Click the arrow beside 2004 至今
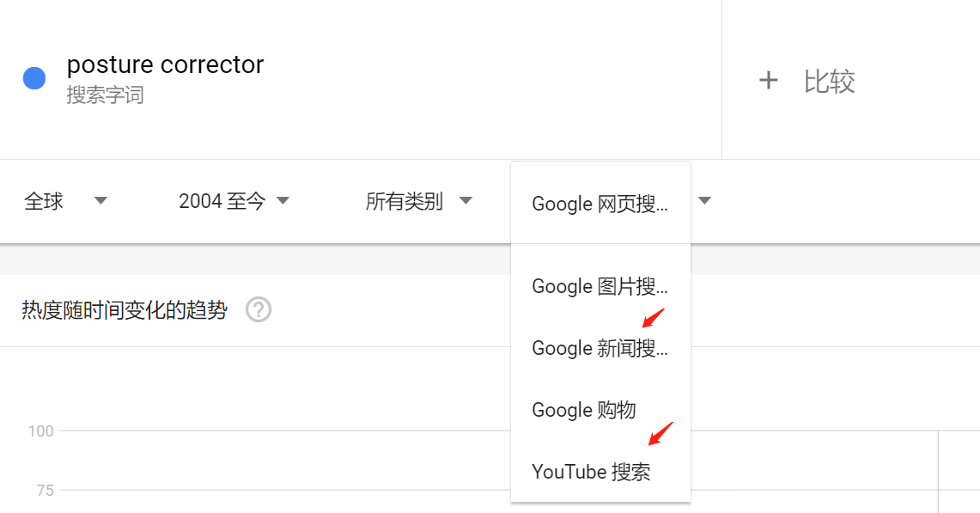 (x=283, y=200)
